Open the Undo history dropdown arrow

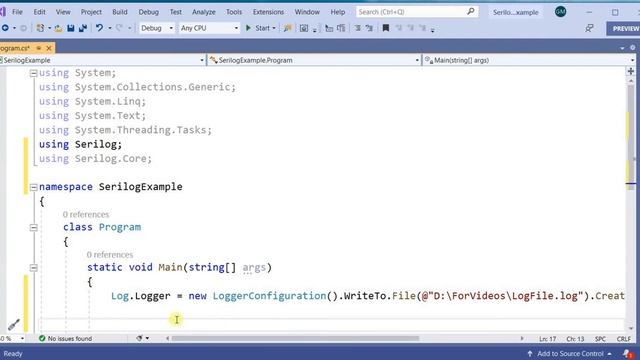pyautogui.click(x=110, y=28)
